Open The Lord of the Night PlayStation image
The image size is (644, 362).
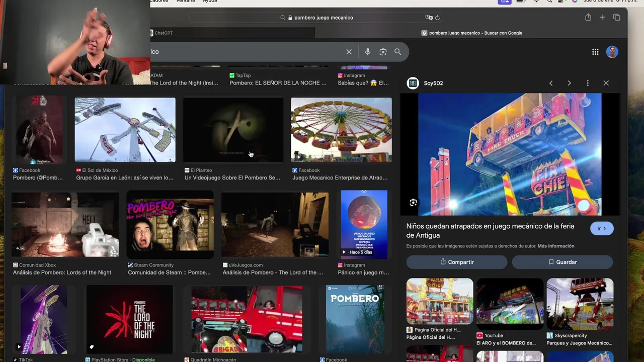(x=130, y=319)
